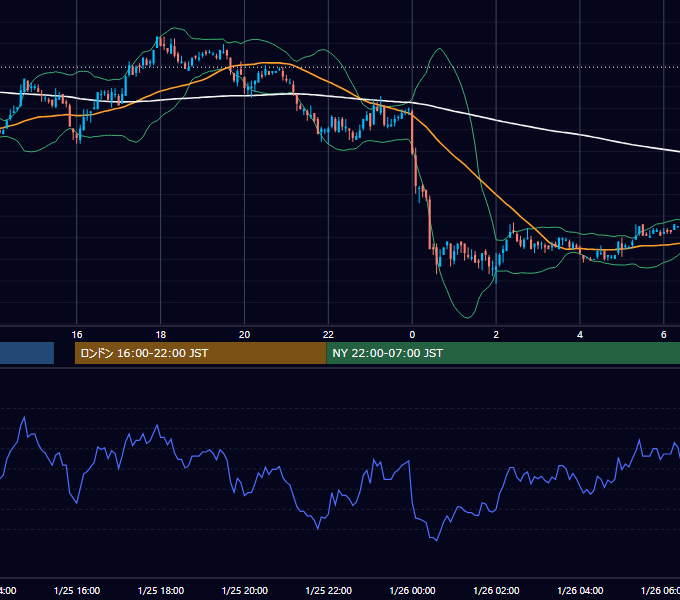Click the hour label 18 on the chart axis

pos(160,335)
